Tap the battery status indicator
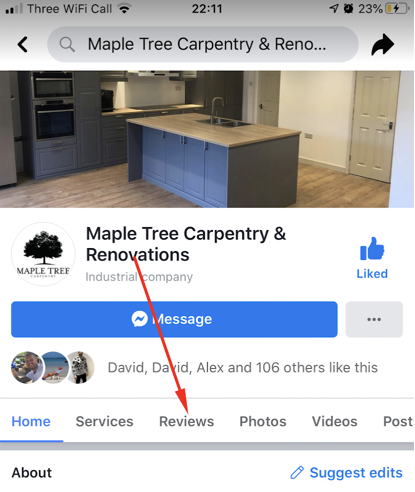This screenshot has height=492, width=415. (x=397, y=8)
